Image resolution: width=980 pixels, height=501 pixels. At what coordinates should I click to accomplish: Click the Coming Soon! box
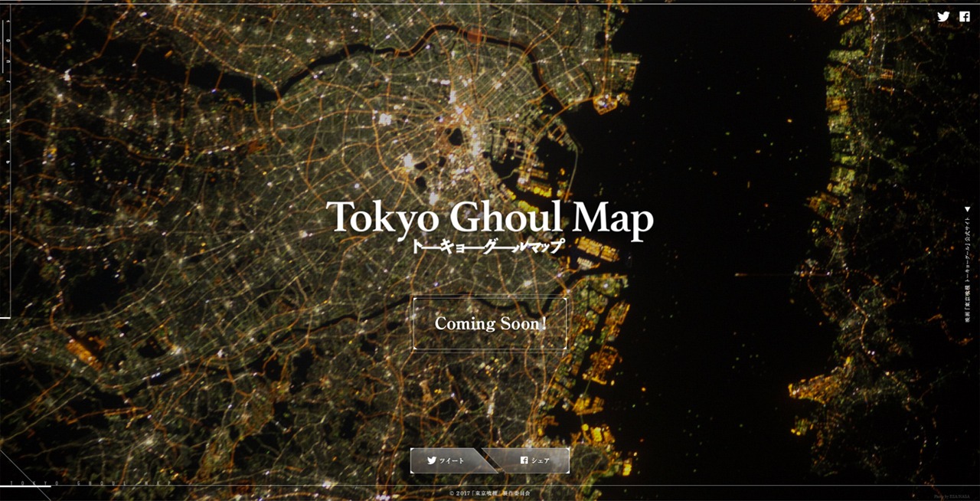pyautogui.click(x=490, y=323)
